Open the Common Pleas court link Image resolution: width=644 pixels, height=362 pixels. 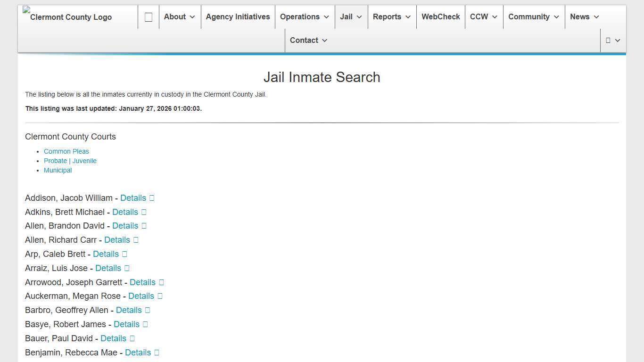pos(66,151)
